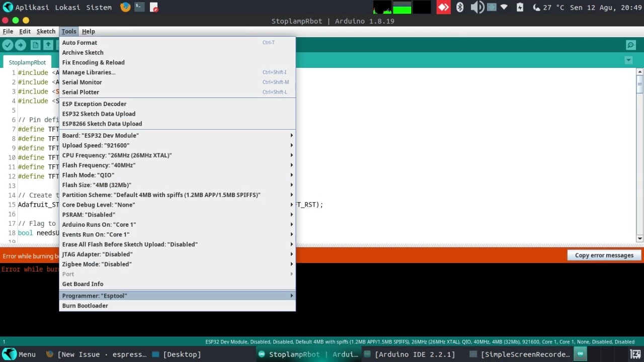644x362 pixels.
Task: Launch Firefox from the top panel
Action: (x=125, y=7)
